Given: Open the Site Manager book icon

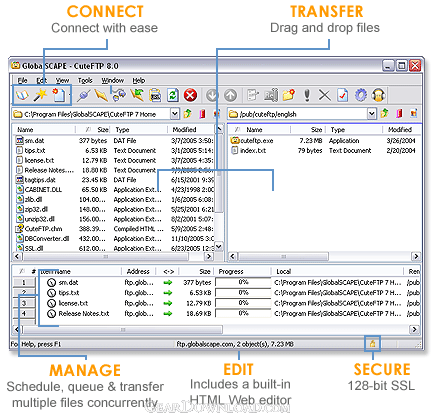Looking at the screenshot, I should coord(22,96).
